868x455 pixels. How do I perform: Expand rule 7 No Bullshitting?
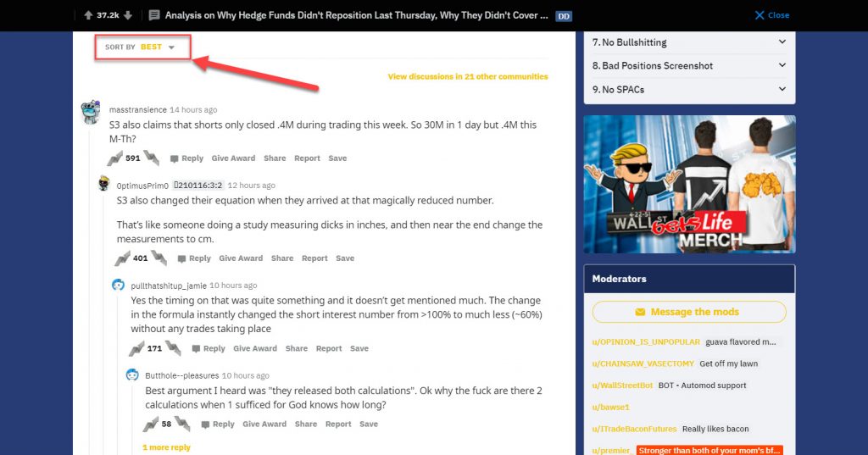(689, 42)
